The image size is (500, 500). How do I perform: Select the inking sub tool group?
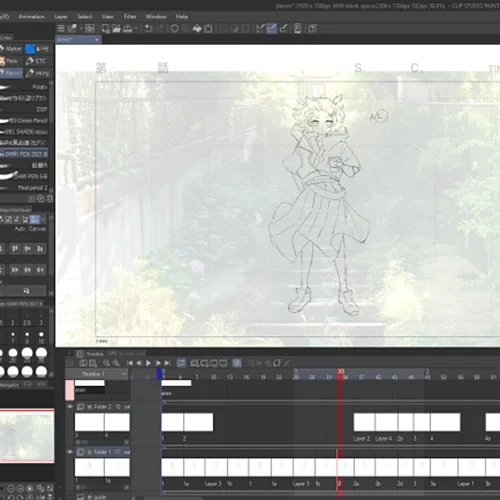tap(38, 73)
